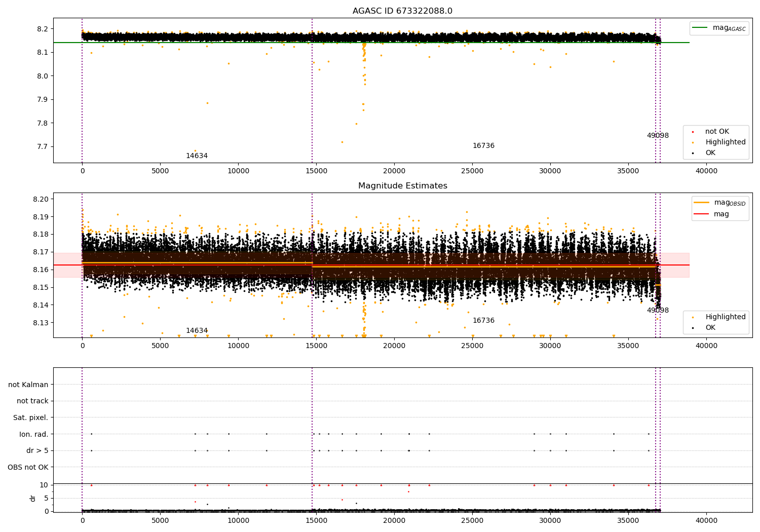Click the 'Sat. pixel.' axis label
Image resolution: width=760 pixels, height=532 pixels.
point(31,417)
